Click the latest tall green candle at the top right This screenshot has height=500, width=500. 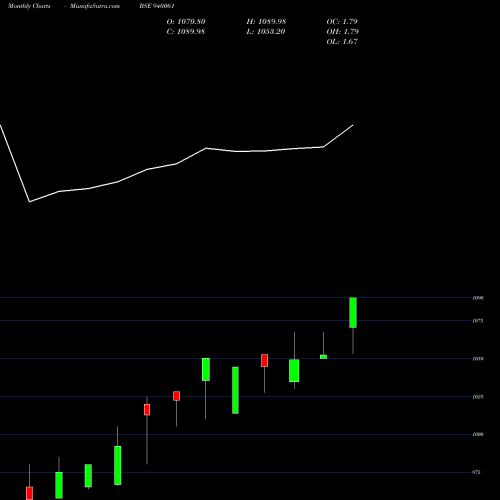[x=353, y=313]
